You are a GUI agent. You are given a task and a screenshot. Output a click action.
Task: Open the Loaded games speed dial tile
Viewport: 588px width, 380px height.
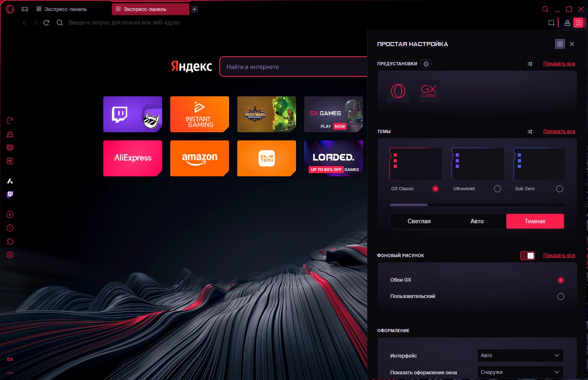[334, 158]
